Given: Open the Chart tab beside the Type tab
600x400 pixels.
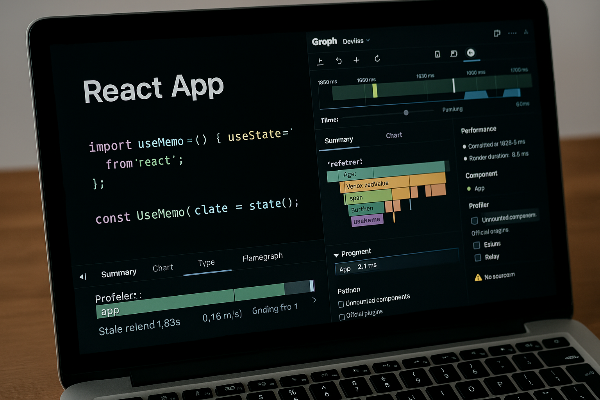Looking at the screenshot, I should coord(163,268).
